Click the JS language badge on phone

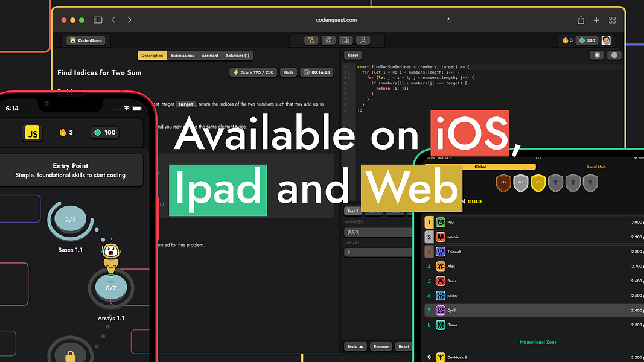coord(31,132)
